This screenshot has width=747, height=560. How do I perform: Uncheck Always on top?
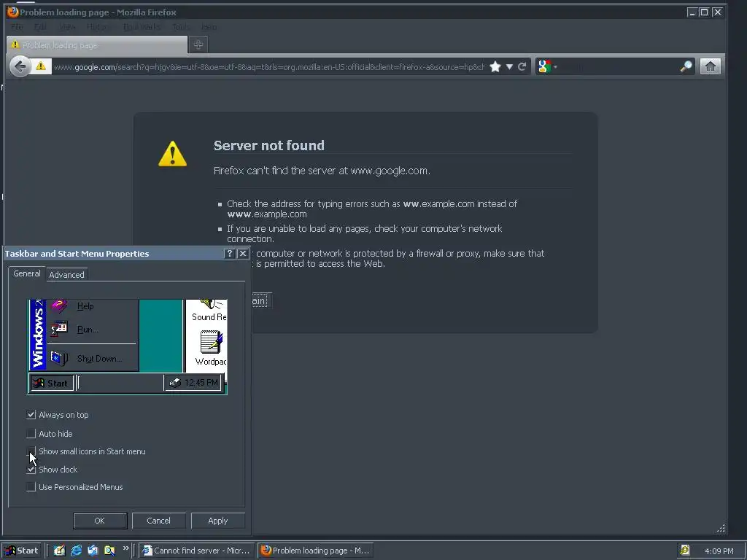click(31, 415)
